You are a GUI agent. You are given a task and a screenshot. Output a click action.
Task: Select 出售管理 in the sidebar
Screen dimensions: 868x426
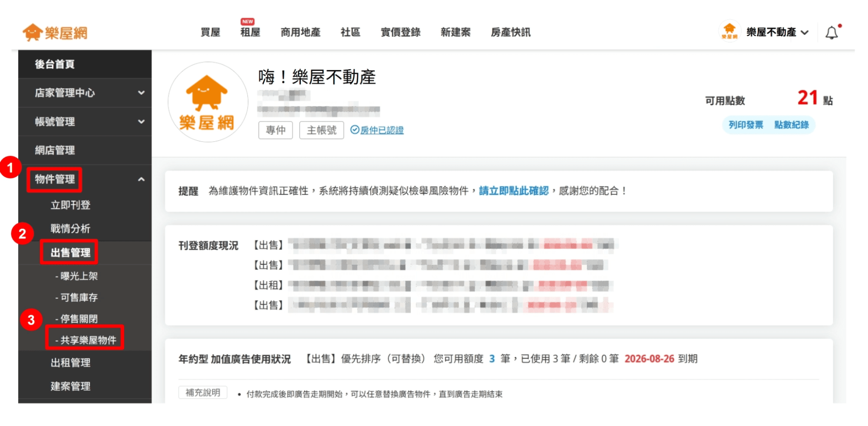[70, 253]
